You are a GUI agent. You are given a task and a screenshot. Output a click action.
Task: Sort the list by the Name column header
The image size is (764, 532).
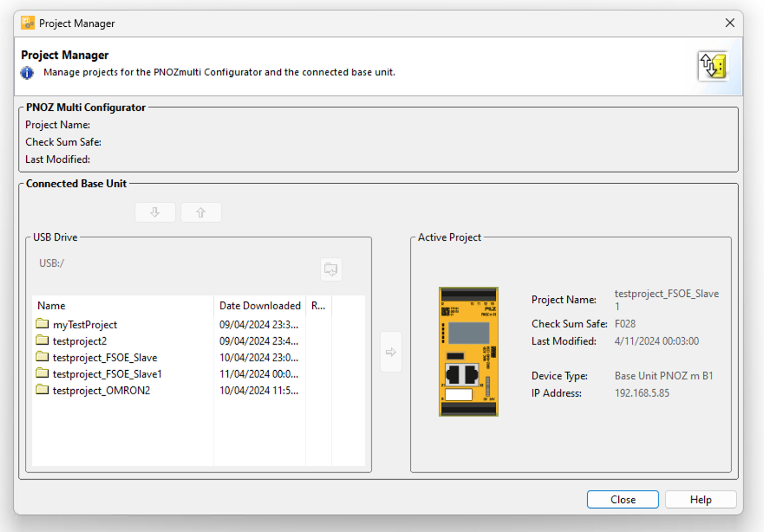click(123, 306)
